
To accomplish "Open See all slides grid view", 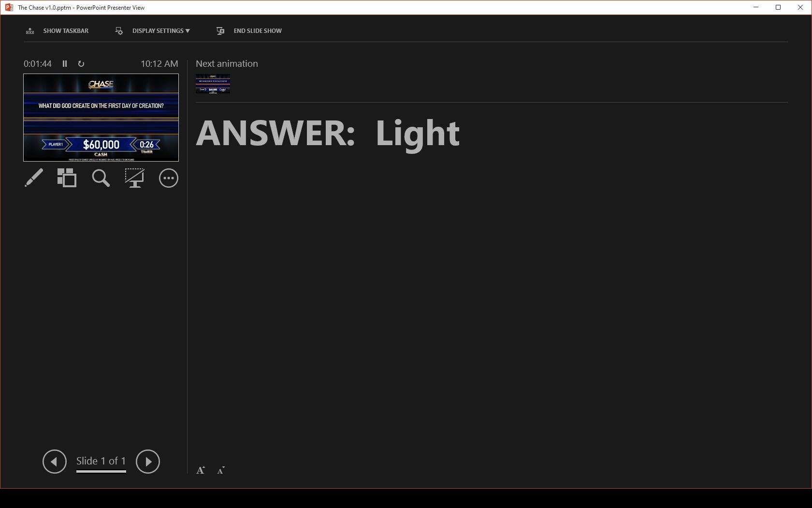I will [67, 178].
